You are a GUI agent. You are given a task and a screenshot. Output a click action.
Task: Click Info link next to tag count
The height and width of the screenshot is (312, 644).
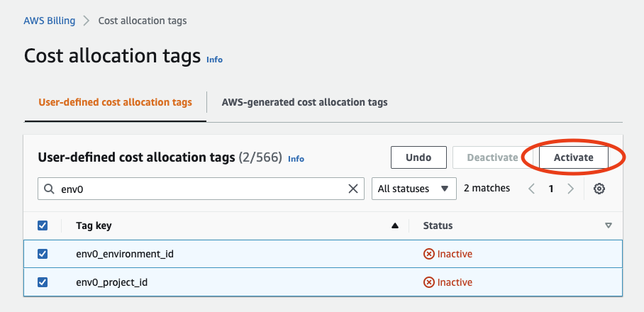coord(296,159)
